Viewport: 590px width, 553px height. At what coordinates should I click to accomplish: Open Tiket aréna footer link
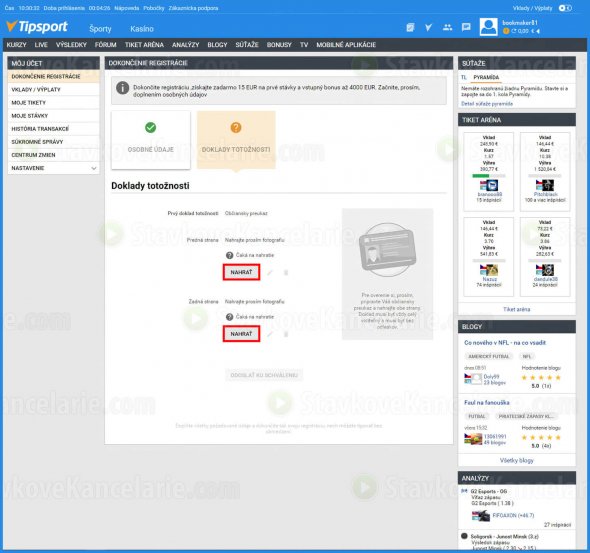pos(517,309)
